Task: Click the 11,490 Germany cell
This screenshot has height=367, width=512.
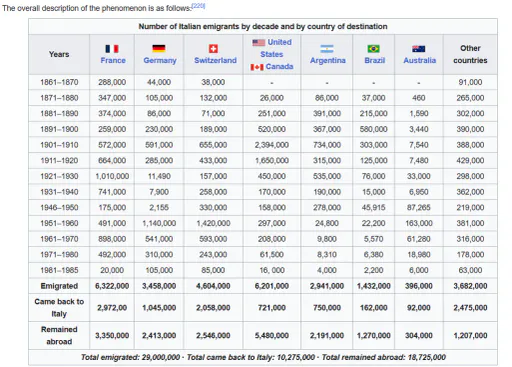Action: click(x=159, y=176)
